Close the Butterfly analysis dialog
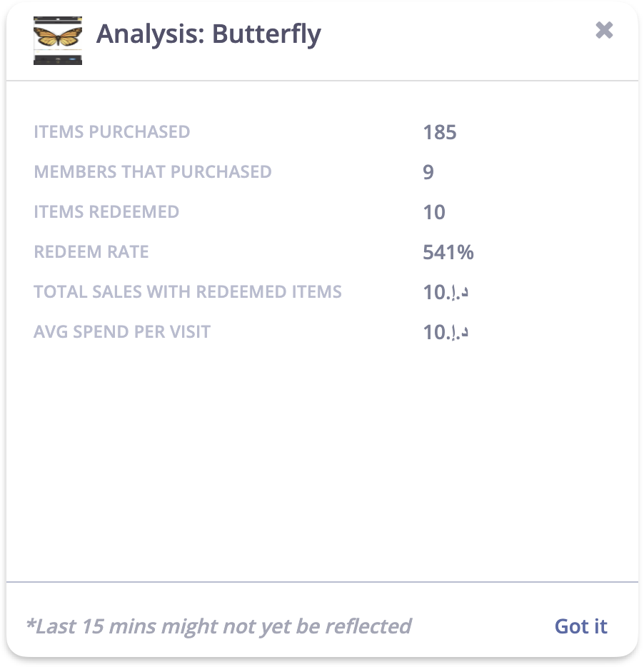 [x=604, y=30]
